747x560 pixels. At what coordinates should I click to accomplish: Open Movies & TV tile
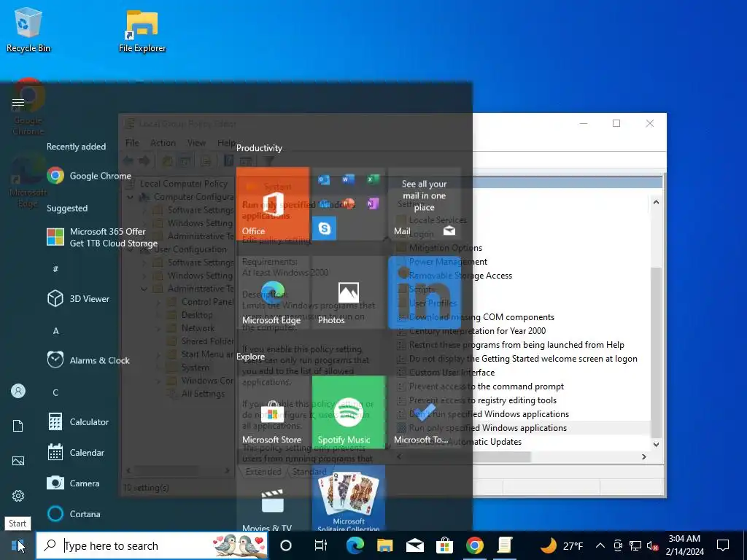coord(273,498)
